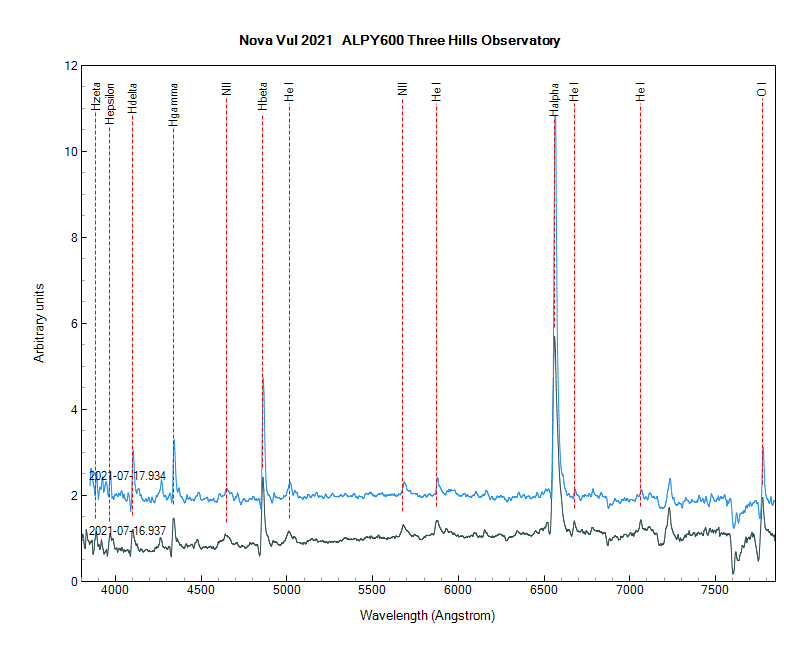The width and height of the screenshot is (800, 650).
Task: Select the "4000" wavelength tick label
Action: click(115, 590)
